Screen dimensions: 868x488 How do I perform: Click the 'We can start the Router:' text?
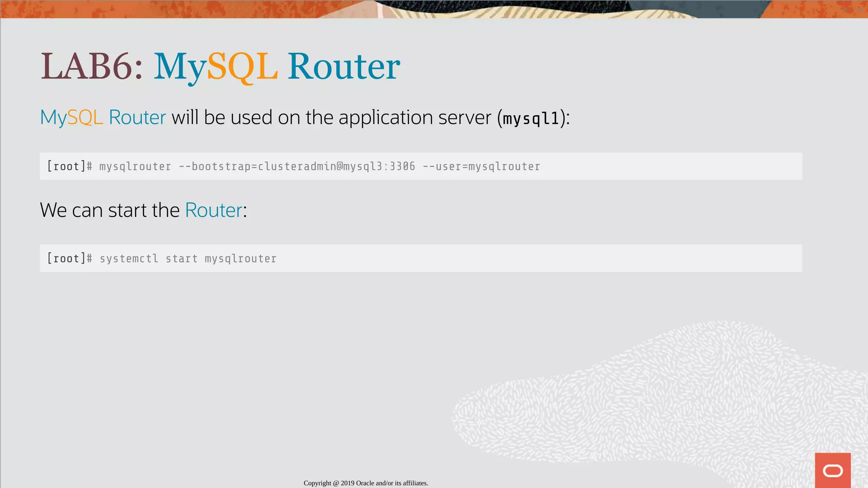(143, 210)
